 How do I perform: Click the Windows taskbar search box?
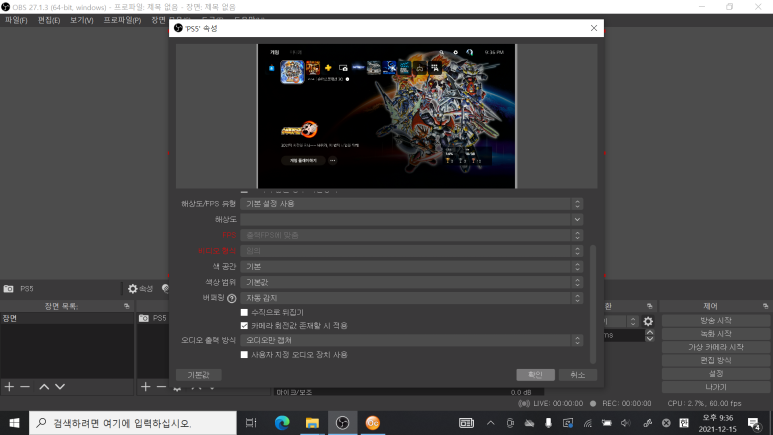coord(133,423)
